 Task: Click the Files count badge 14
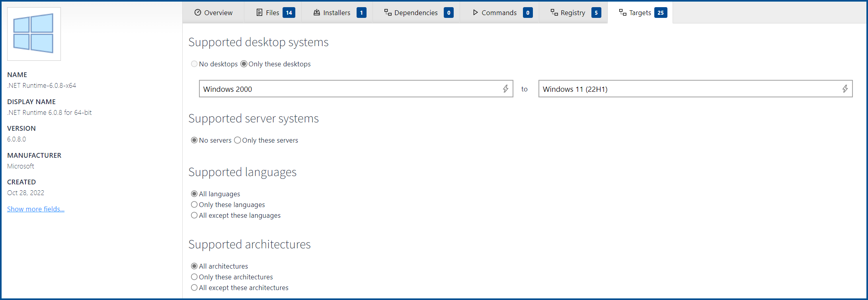click(289, 13)
